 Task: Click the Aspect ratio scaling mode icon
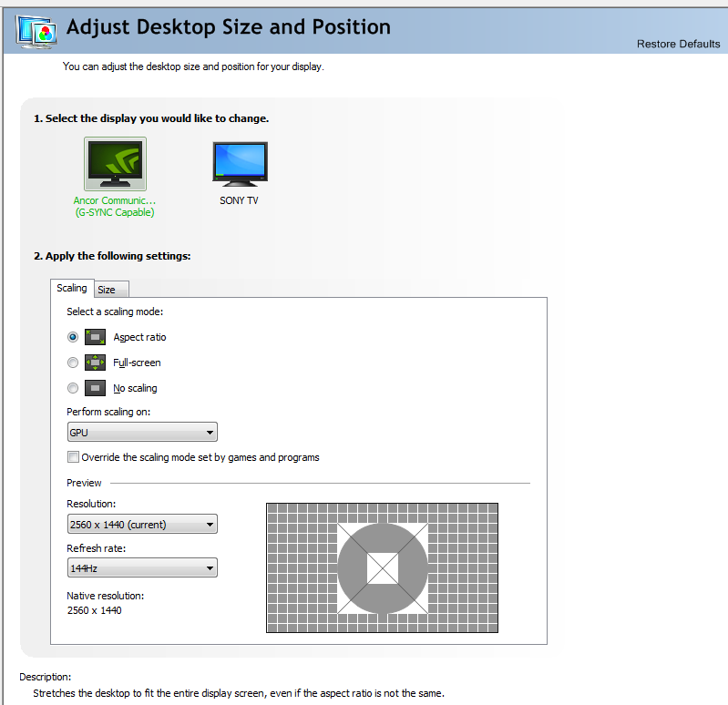click(95, 337)
